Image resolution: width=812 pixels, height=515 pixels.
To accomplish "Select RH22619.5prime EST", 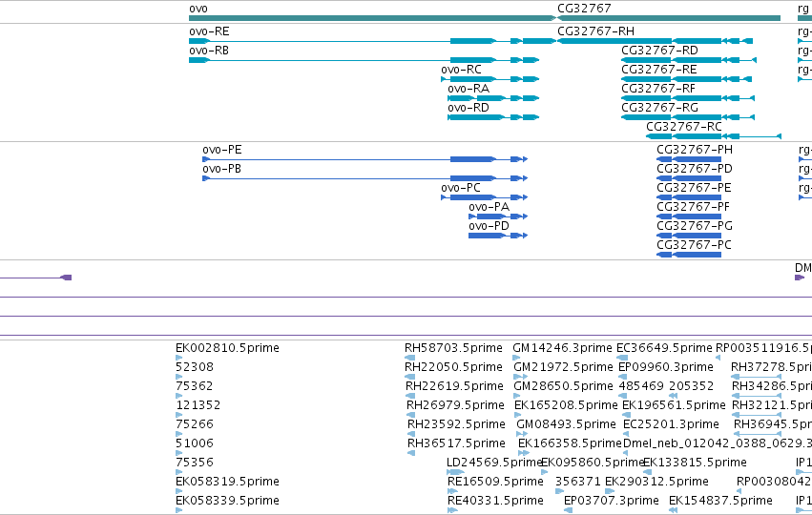I will (455, 386).
